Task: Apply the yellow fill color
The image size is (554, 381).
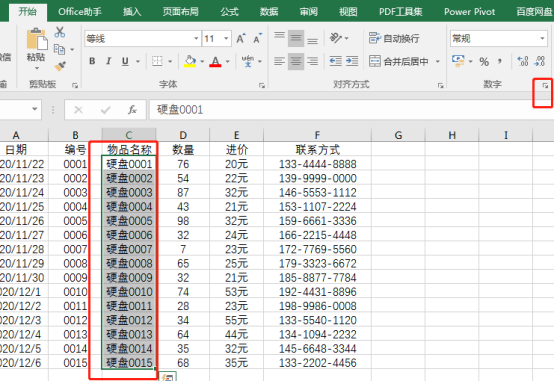Action: coord(190,61)
